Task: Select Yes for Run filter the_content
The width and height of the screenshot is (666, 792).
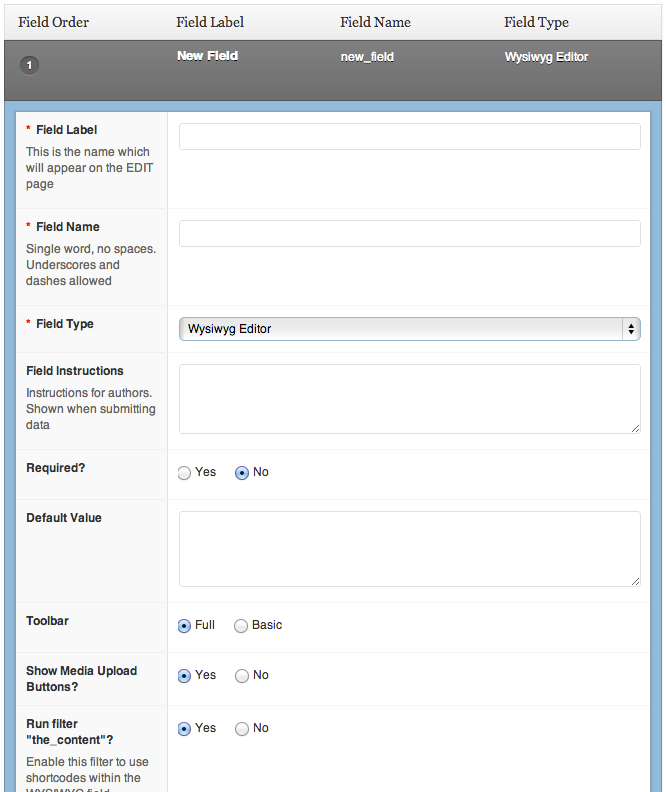Action: 184,729
